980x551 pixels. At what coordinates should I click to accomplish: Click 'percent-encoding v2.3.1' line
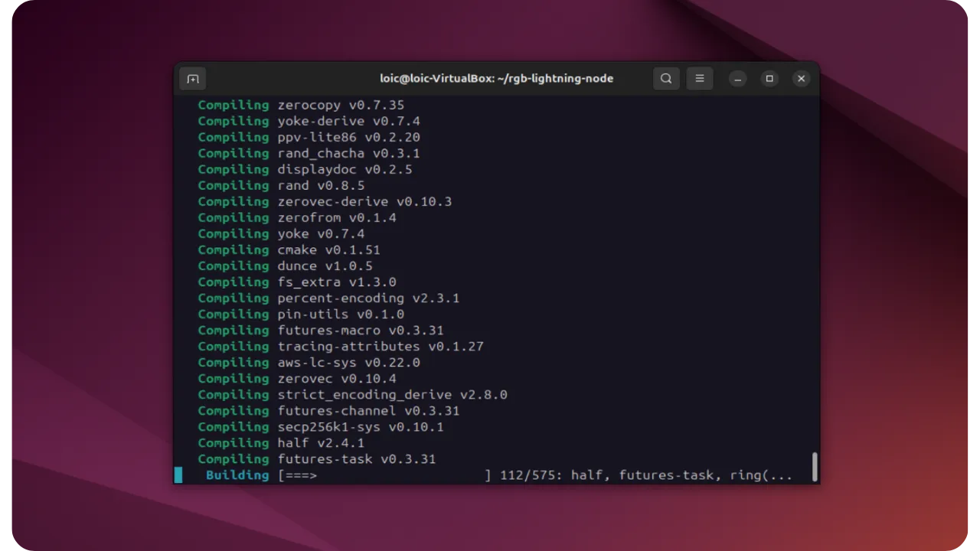367,298
